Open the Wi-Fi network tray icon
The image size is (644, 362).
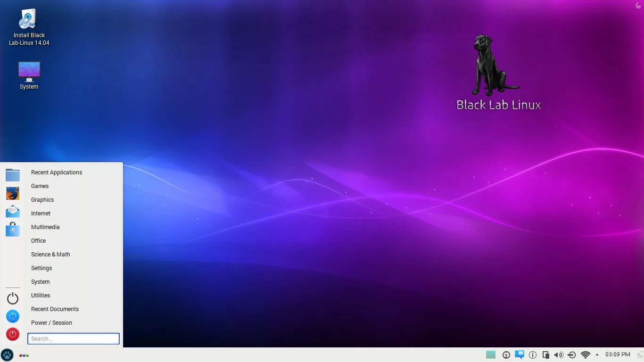tap(586, 354)
